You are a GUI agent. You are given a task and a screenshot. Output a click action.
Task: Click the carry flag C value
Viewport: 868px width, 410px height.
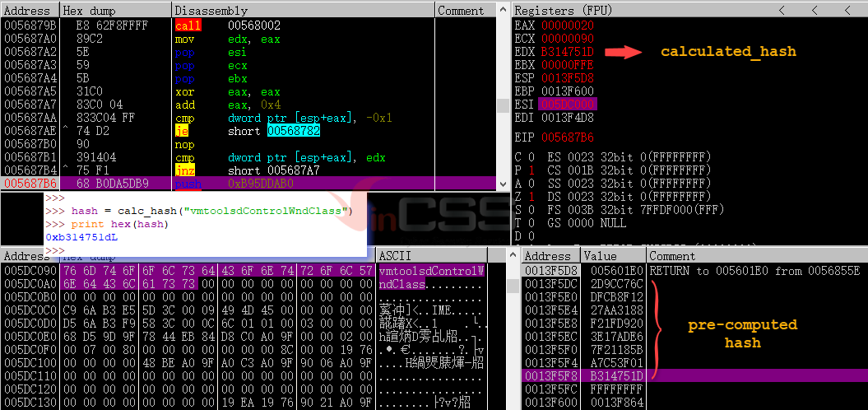pos(531,156)
